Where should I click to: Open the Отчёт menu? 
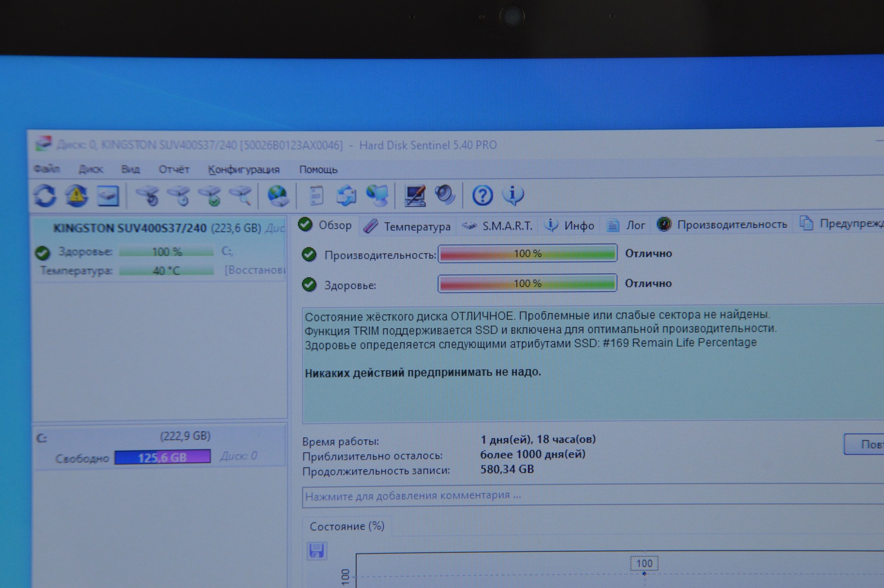click(174, 169)
